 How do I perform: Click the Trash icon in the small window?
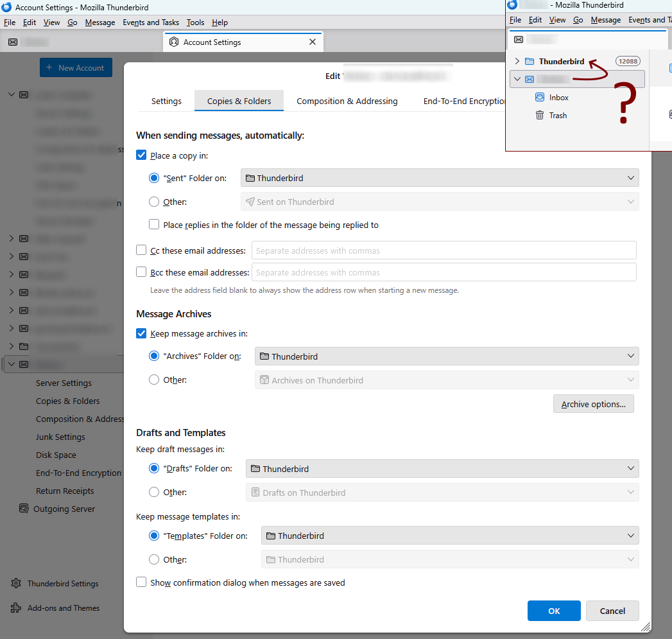[540, 116]
